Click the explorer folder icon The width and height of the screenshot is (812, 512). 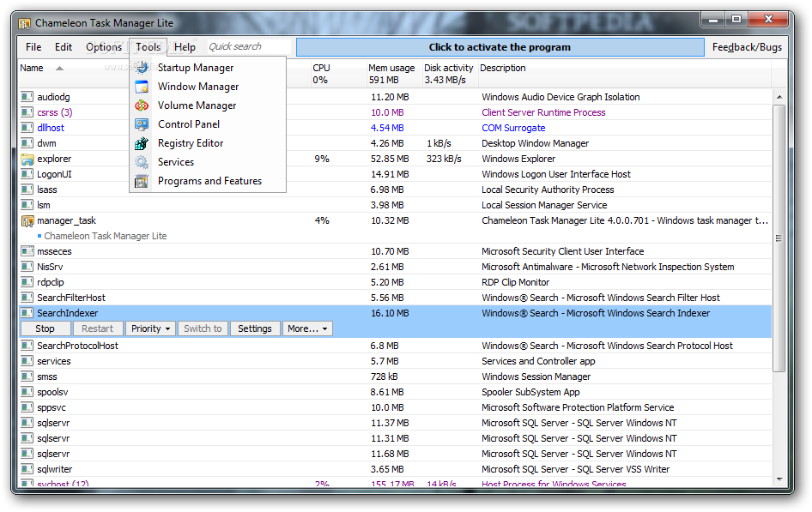click(27, 159)
